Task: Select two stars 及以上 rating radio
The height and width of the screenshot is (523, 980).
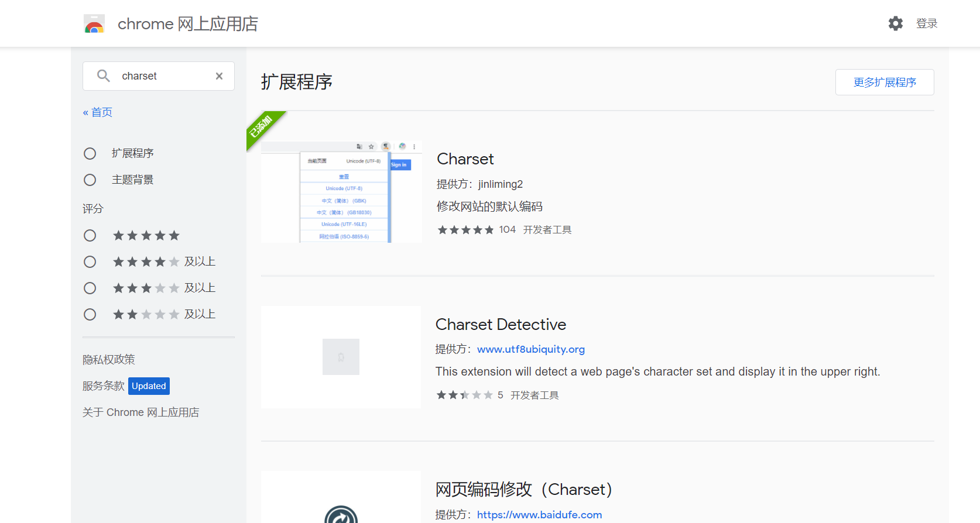Action: point(90,314)
